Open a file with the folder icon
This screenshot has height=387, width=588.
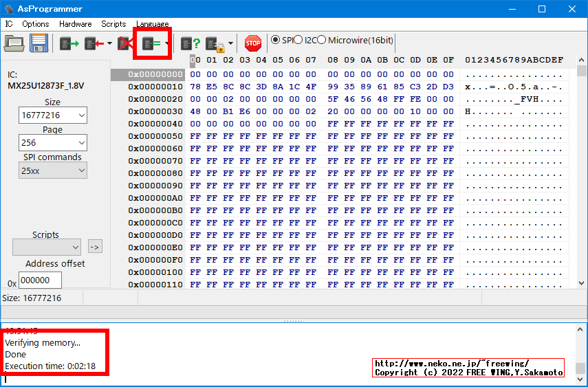(14, 43)
